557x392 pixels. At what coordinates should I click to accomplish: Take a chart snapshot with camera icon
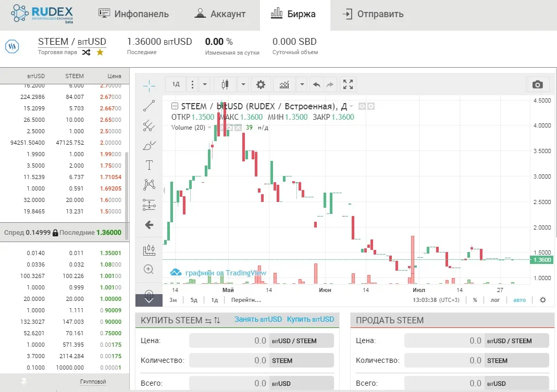tap(538, 84)
